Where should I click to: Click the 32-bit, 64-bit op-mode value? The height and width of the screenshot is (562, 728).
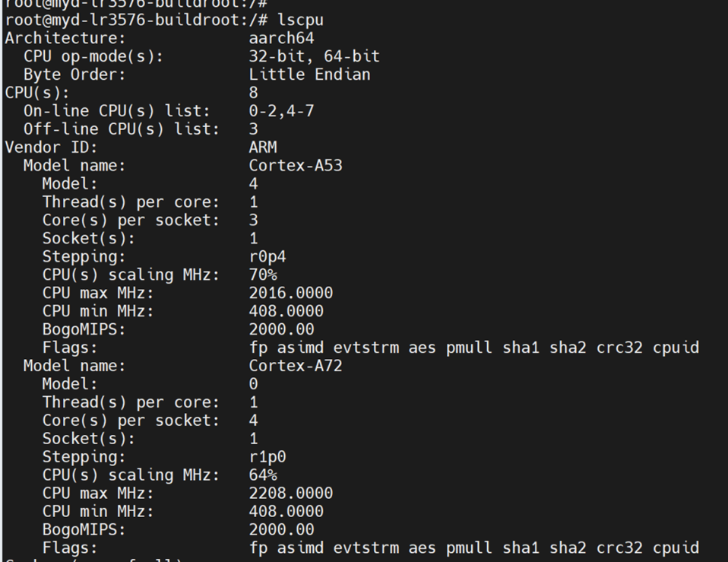[x=314, y=56]
